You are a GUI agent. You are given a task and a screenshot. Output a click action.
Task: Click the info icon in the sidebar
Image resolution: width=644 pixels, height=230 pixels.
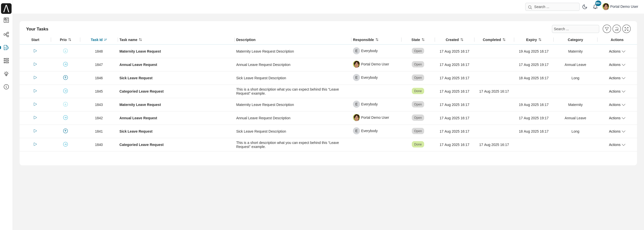tap(6, 87)
